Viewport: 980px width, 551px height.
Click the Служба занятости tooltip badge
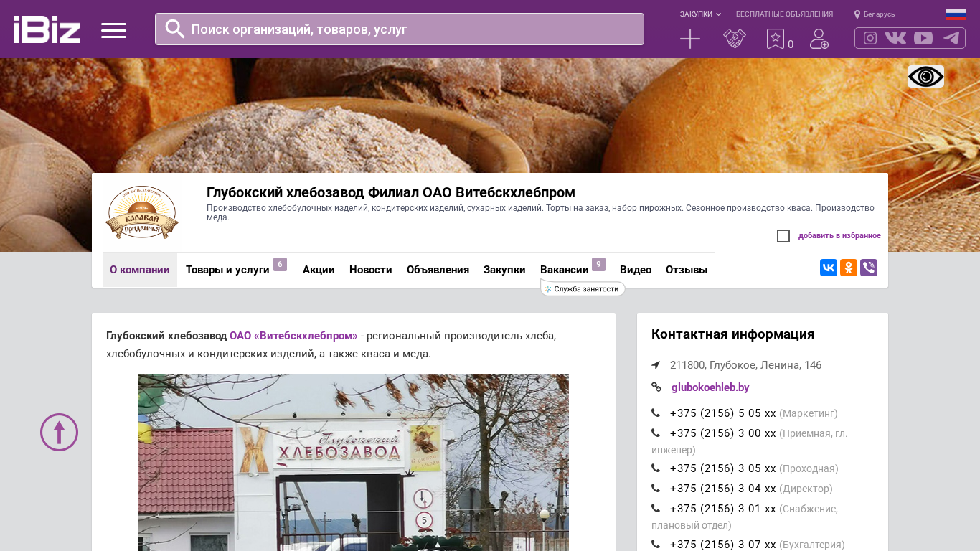[x=583, y=288]
